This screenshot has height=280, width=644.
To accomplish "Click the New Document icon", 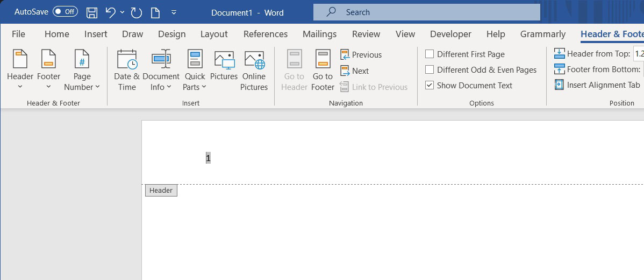I will [x=155, y=12].
